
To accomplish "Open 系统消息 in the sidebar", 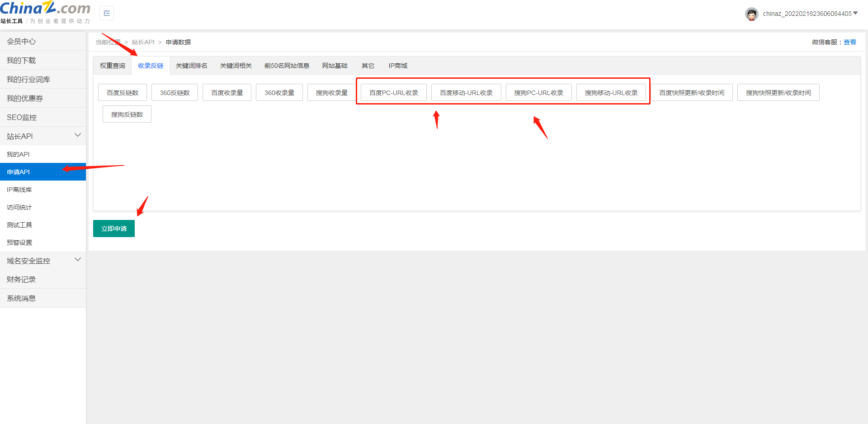I will click(x=43, y=298).
